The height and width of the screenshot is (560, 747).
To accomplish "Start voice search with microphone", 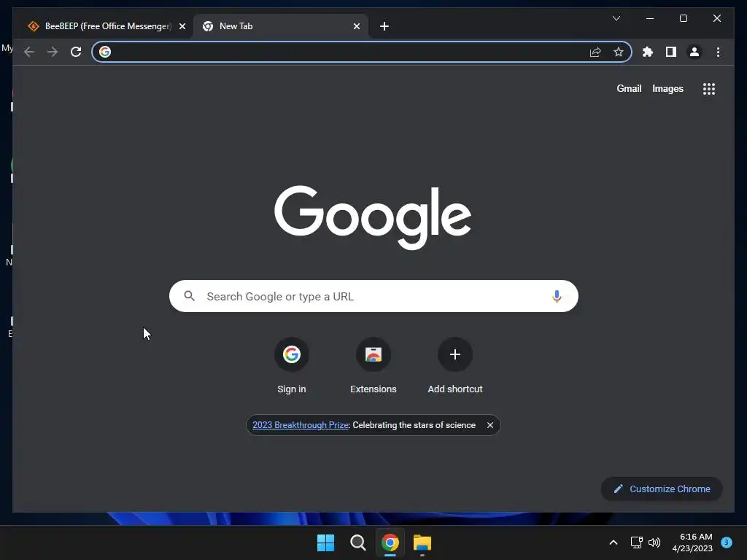I will (x=557, y=296).
